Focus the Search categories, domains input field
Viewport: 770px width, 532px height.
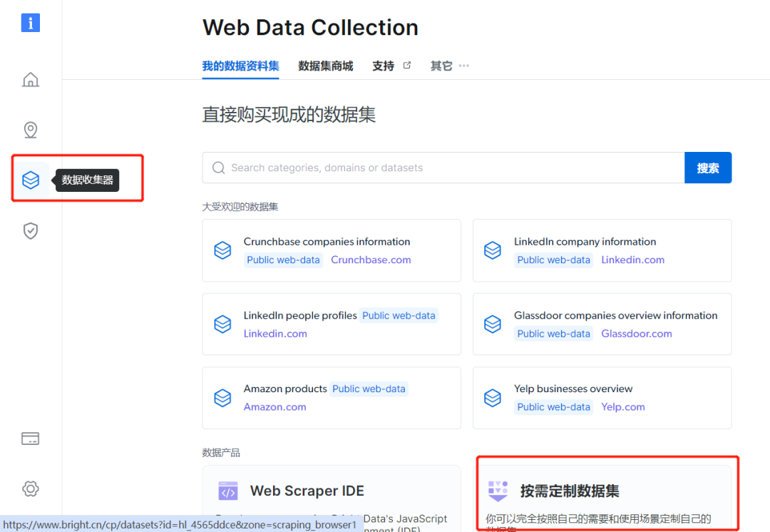[x=443, y=168]
